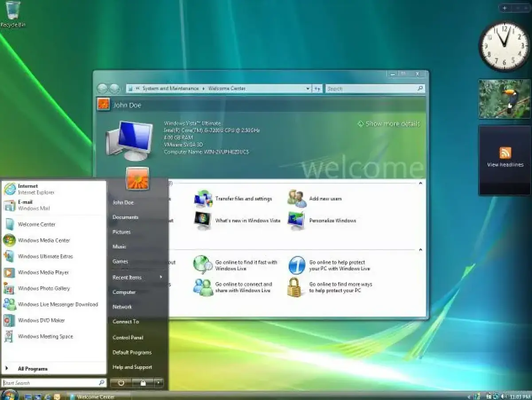
Task: Open Add new users in Welcome Center
Action: [325, 199]
